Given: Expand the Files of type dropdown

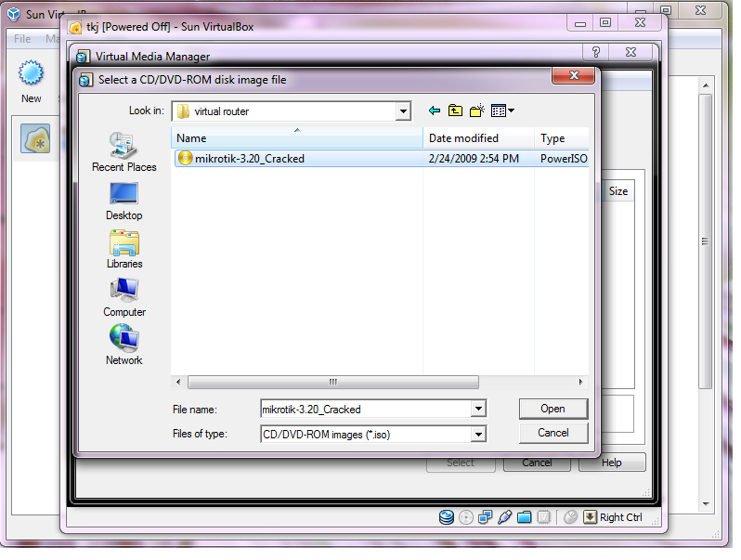Looking at the screenshot, I should coord(478,434).
